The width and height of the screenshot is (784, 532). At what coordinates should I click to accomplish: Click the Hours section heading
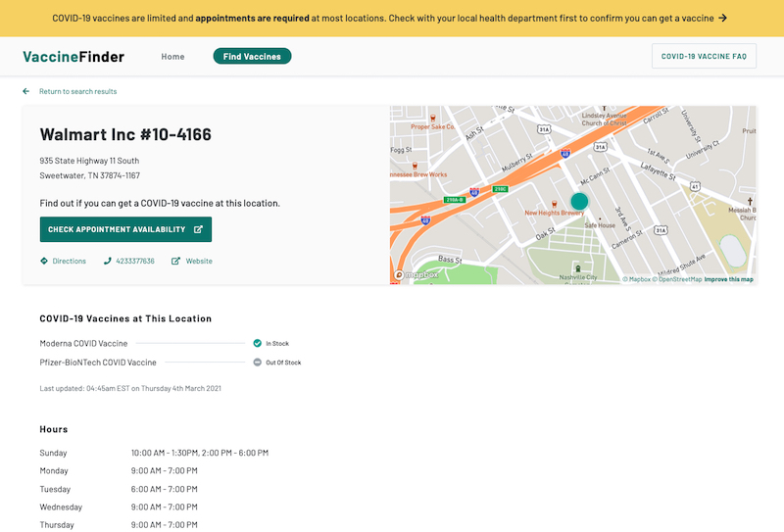54,429
